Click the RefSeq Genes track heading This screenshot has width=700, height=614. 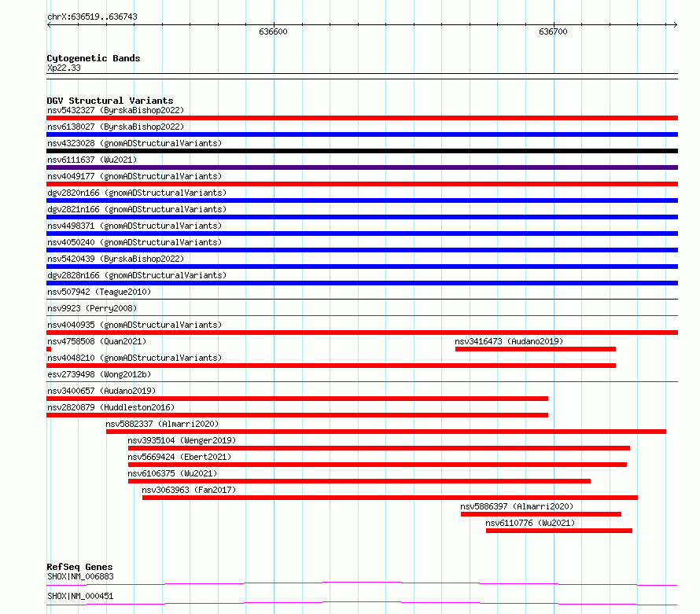tap(79, 567)
